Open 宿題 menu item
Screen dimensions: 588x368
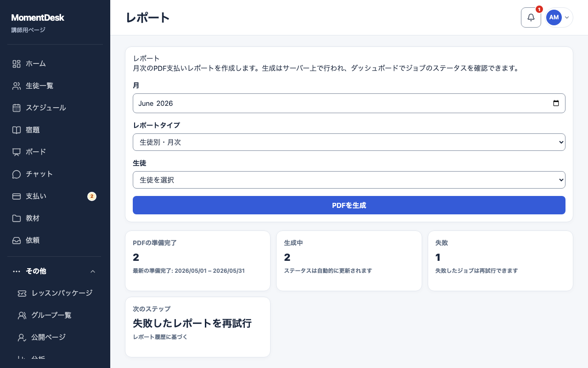(x=55, y=130)
